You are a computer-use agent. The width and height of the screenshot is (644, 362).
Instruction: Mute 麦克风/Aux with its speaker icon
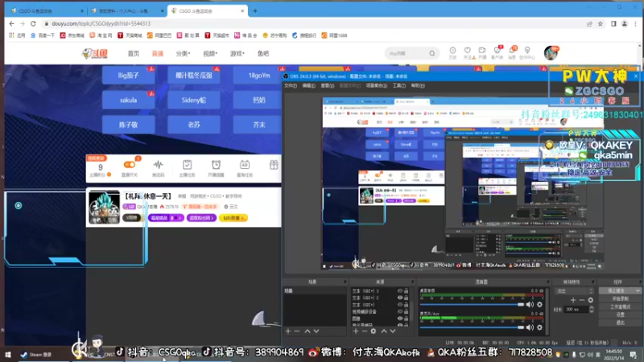[530, 327]
